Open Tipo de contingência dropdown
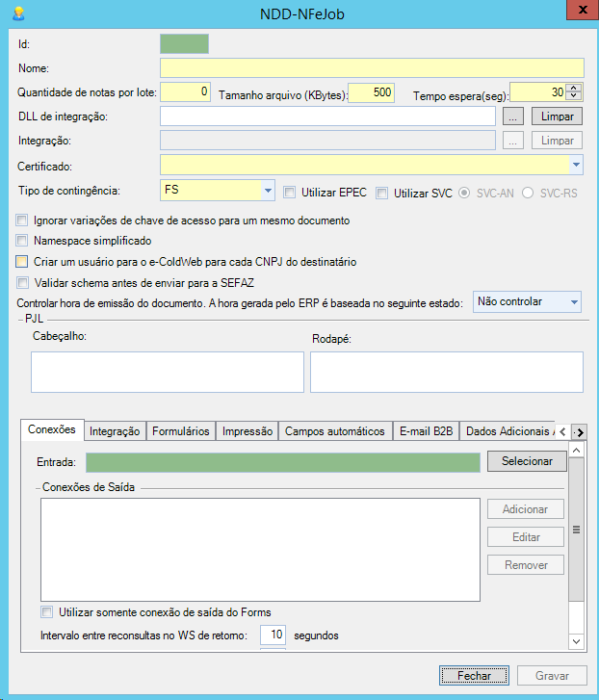 pos(268,191)
